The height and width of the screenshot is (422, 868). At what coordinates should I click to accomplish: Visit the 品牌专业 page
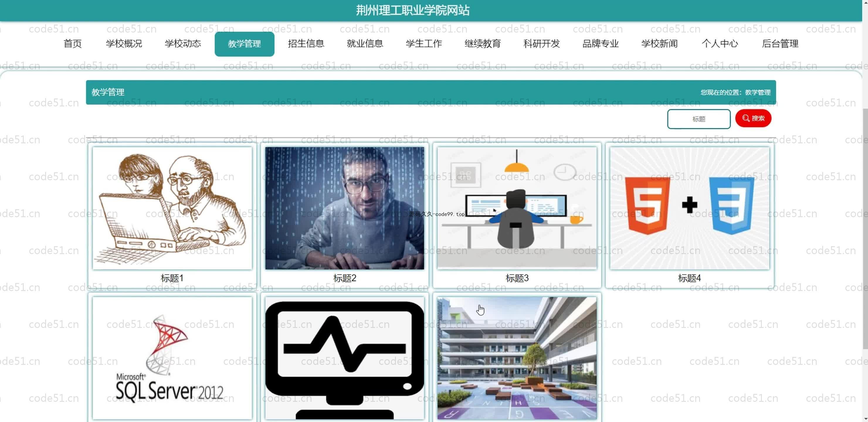pyautogui.click(x=601, y=44)
